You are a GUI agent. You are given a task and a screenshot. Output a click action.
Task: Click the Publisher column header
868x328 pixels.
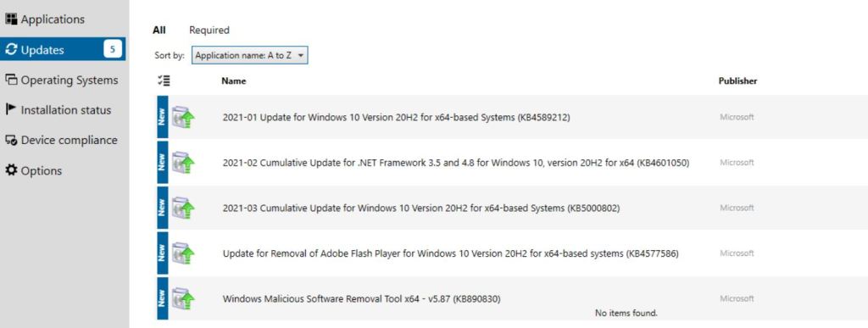coord(737,81)
